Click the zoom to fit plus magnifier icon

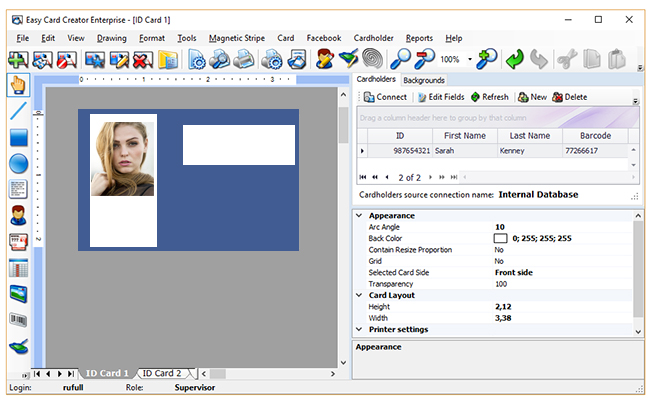pos(487,59)
